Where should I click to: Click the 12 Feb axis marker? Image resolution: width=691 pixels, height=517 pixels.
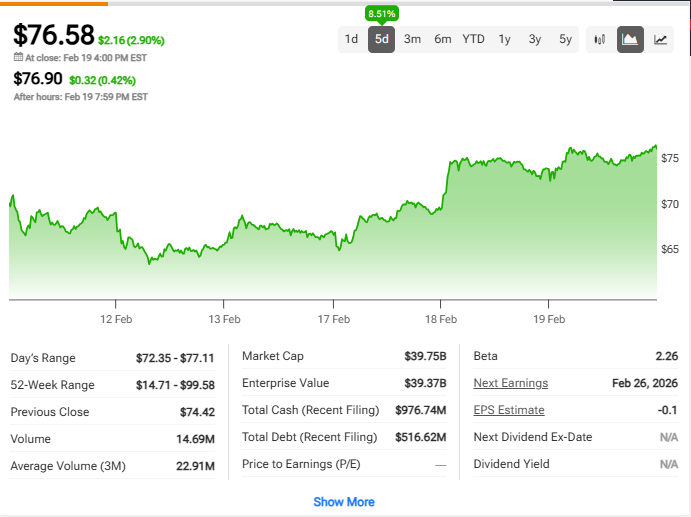[x=116, y=319]
